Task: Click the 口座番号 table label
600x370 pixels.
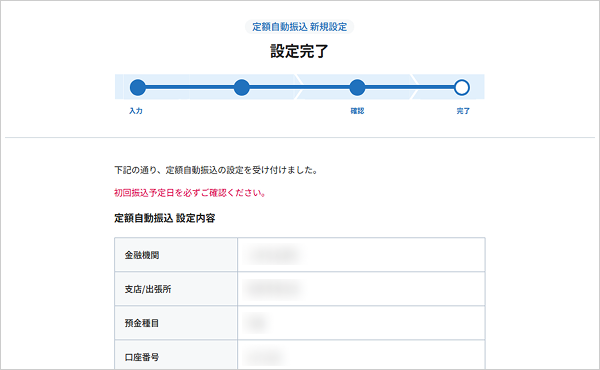Action: pos(142,357)
